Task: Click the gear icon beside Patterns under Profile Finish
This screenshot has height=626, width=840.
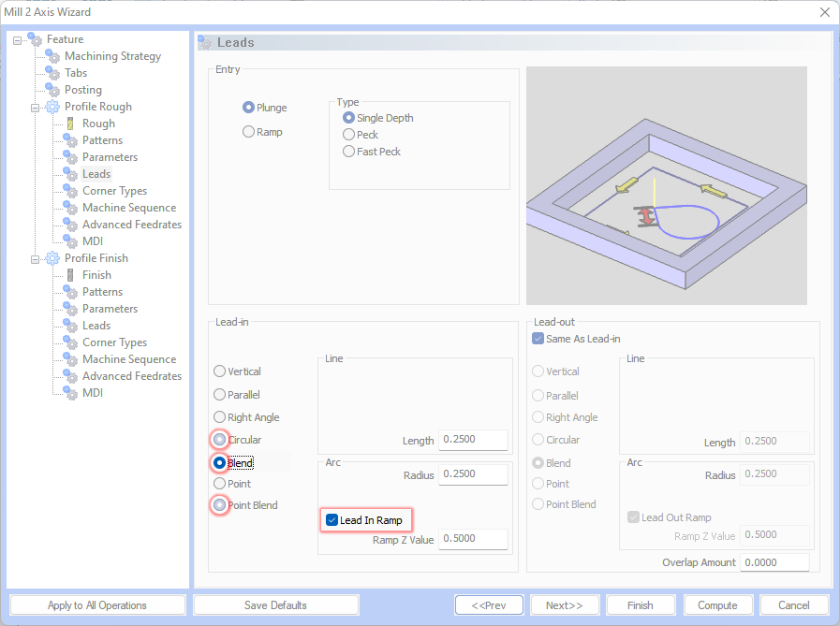Action: (x=70, y=292)
